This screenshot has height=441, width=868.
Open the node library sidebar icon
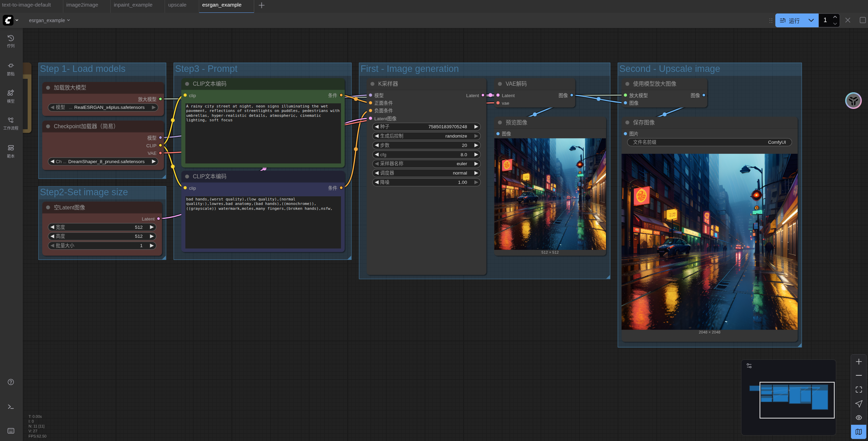11,69
